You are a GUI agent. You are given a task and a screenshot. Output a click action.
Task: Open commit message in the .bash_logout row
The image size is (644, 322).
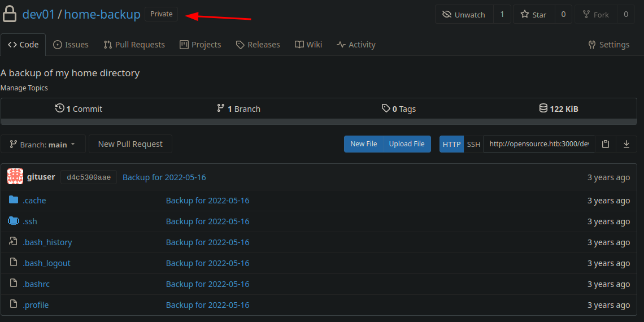point(207,263)
